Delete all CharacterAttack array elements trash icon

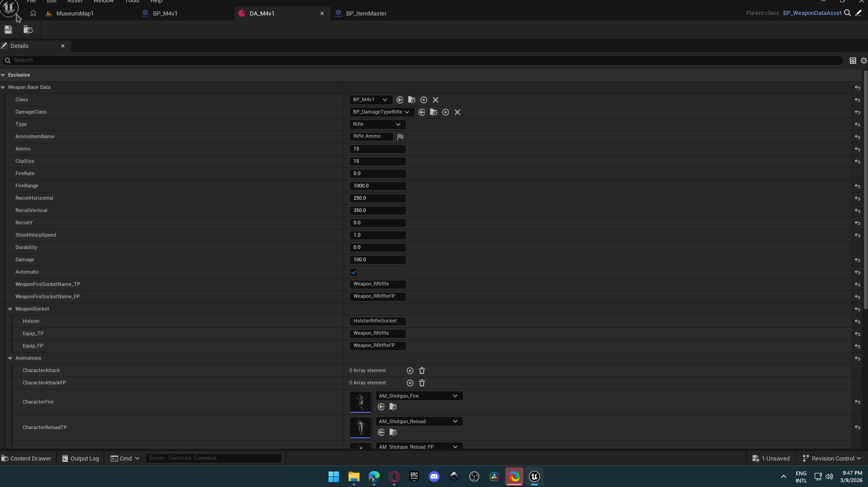(x=422, y=371)
